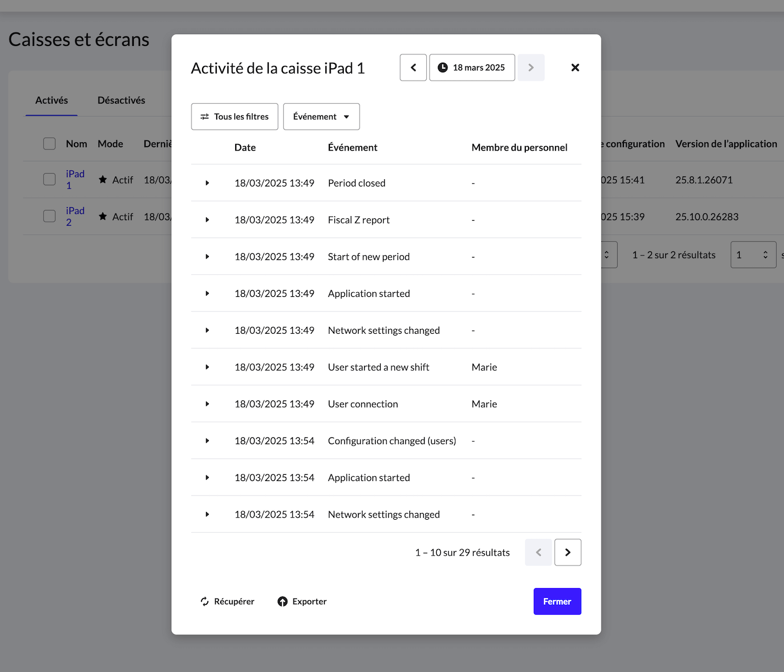Expand the 13:49 Network settings changed row
The width and height of the screenshot is (784, 672).
207,330
